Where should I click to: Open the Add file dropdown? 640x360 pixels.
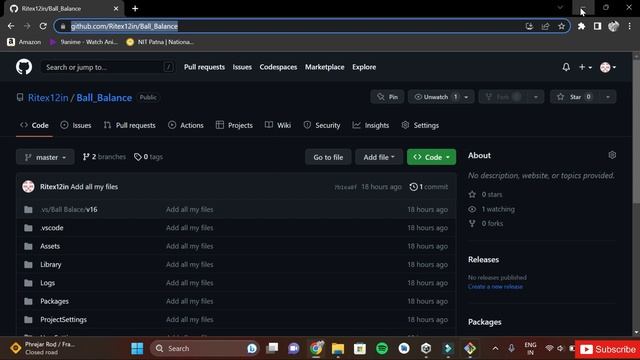[379, 157]
